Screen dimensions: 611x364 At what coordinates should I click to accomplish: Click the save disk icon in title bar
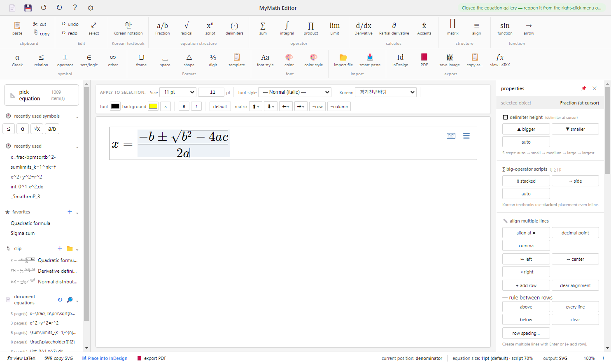pos(28,8)
